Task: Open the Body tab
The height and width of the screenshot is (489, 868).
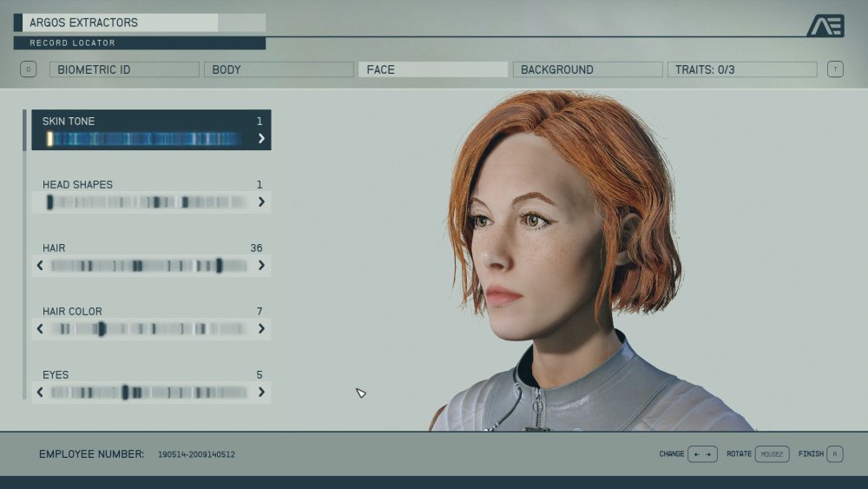Action: click(x=279, y=69)
